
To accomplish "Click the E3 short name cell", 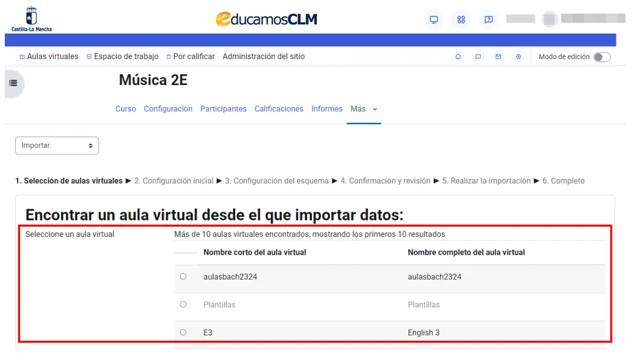I will [208, 332].
